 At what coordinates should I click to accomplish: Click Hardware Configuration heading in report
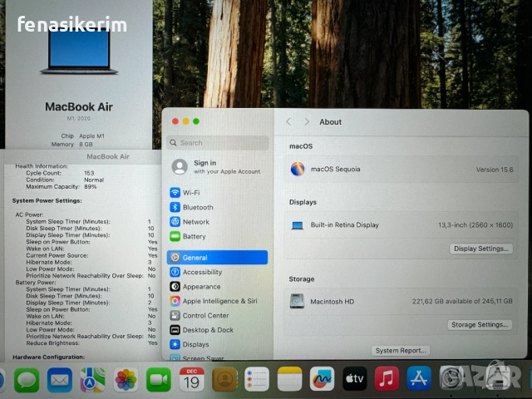pyautogui.click(x=48, y=357)
